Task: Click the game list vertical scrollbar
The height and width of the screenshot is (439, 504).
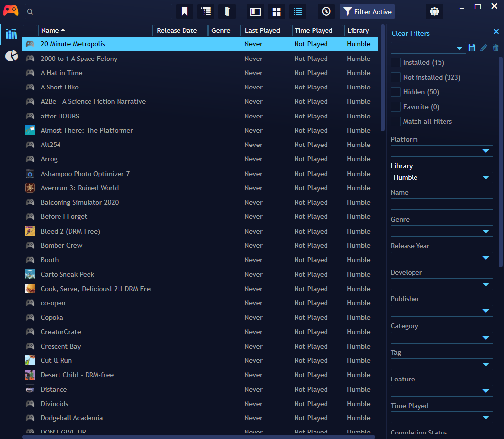Action: [x=382, y=78]
